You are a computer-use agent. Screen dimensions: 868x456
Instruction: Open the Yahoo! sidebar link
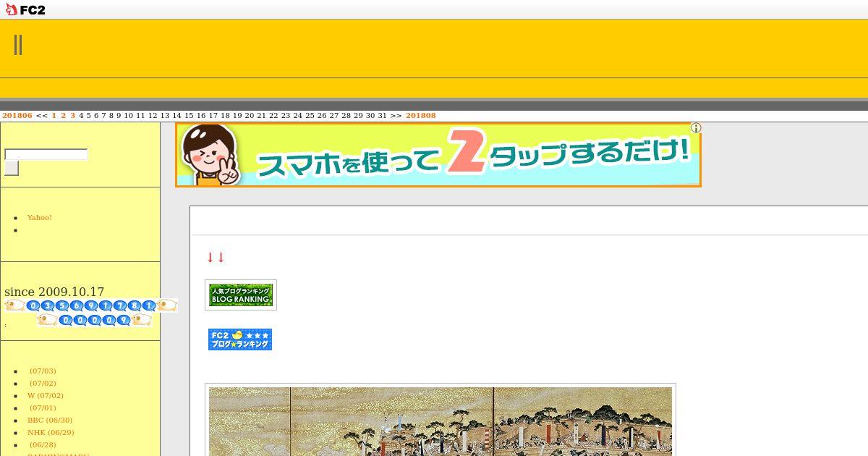[40, 217]
